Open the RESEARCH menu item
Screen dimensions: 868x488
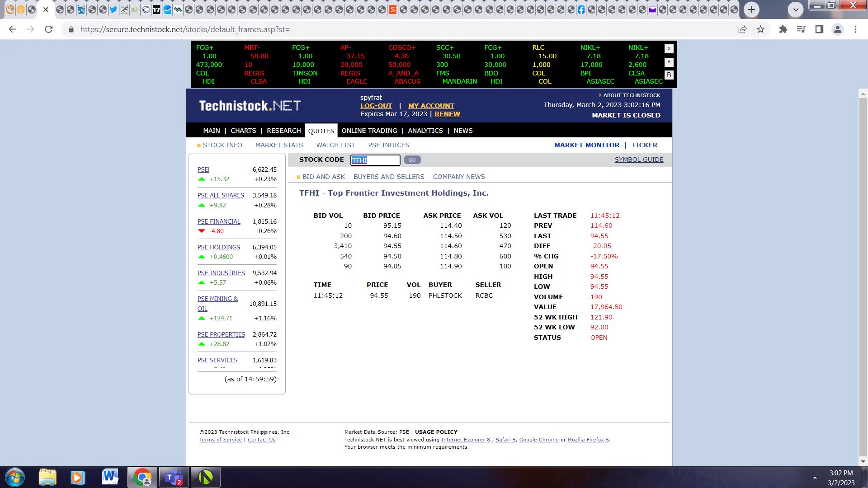[284, 131]
